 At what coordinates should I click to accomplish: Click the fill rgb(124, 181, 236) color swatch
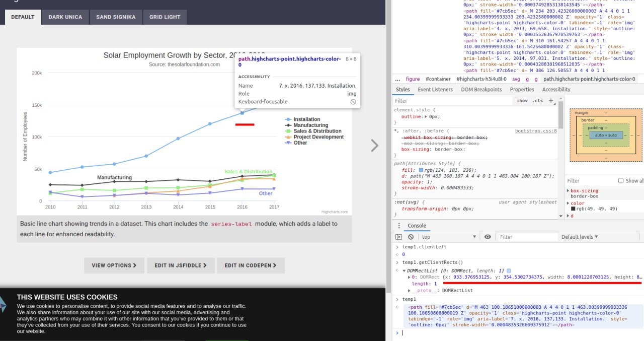421,170
